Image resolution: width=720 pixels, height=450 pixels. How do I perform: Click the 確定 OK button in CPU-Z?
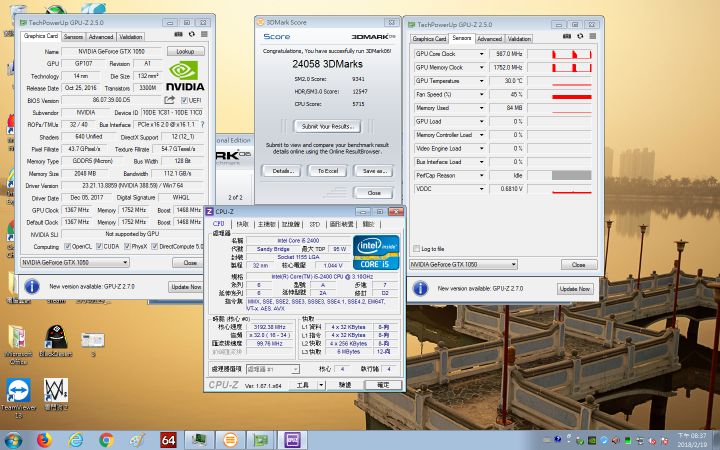point(383,385)
